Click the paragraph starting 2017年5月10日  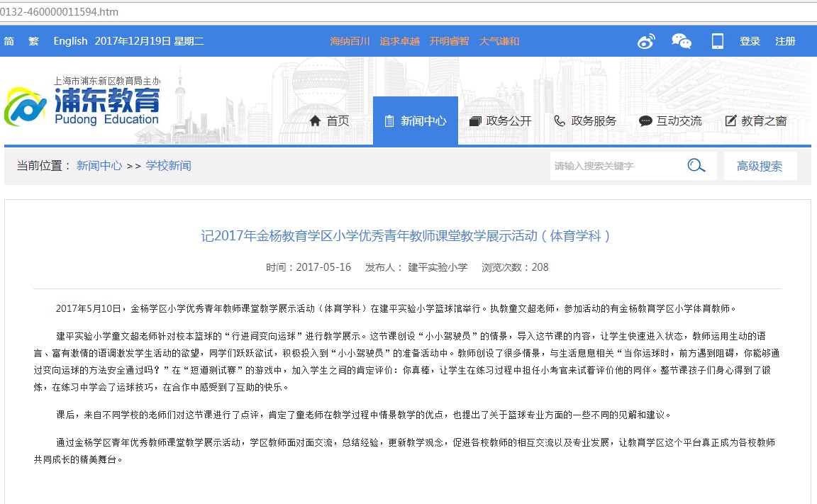point(396,309)
